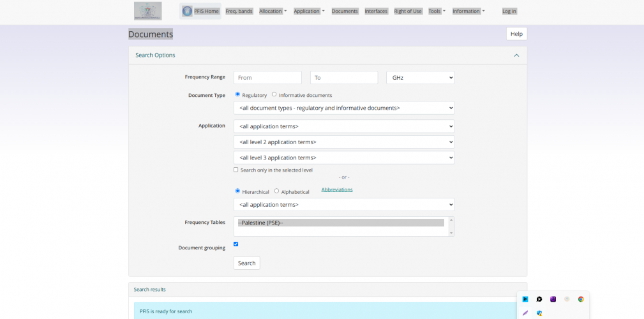Click the Frequency Tables list scroll-up arrow
This screenshot has height=319, width=644.
click(x=451, y=220)
